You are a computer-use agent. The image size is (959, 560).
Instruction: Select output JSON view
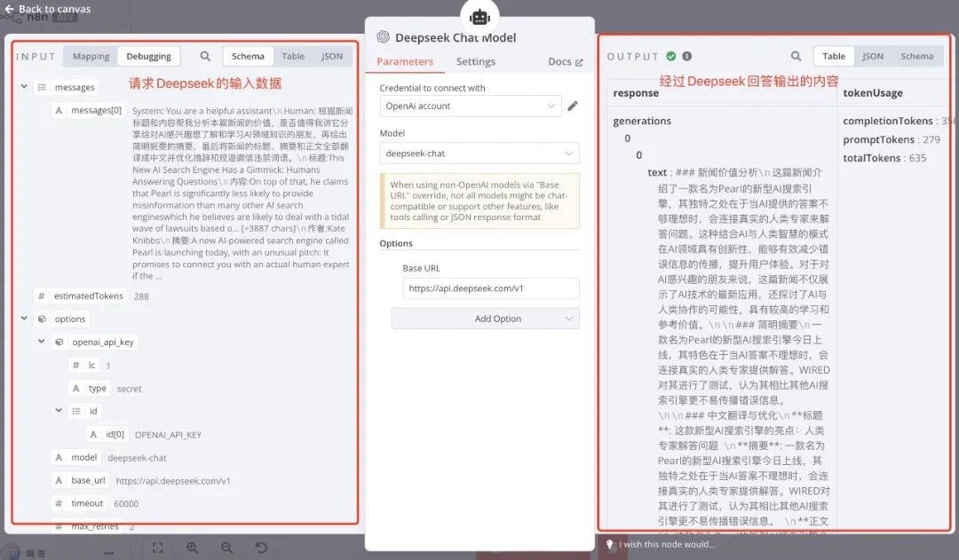[873, 56]
